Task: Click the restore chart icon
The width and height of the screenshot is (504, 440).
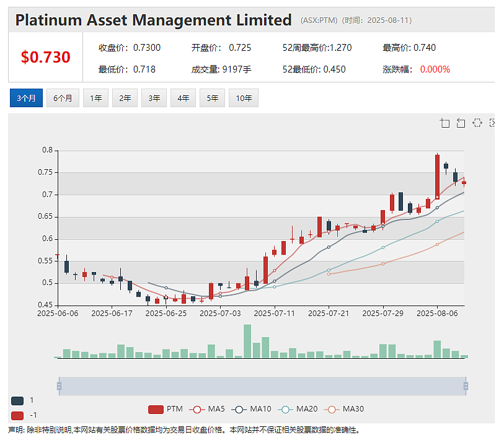Action: (477, 123)
